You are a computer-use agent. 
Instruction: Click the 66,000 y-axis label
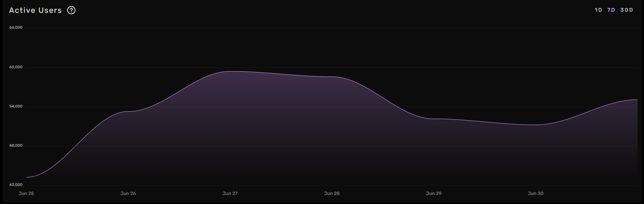tap(16, 28)
